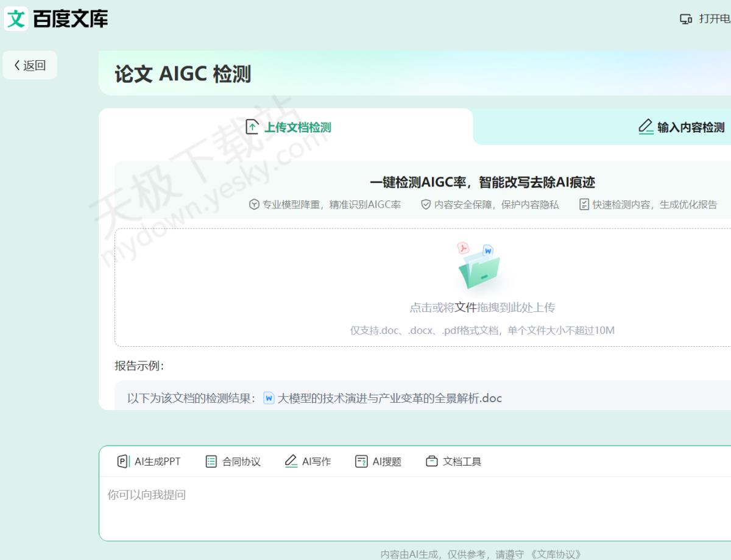The height and width of the screenshot is (560, 731).
Task: Open the 文档工具 toolbox
Action: coord(453,461)
